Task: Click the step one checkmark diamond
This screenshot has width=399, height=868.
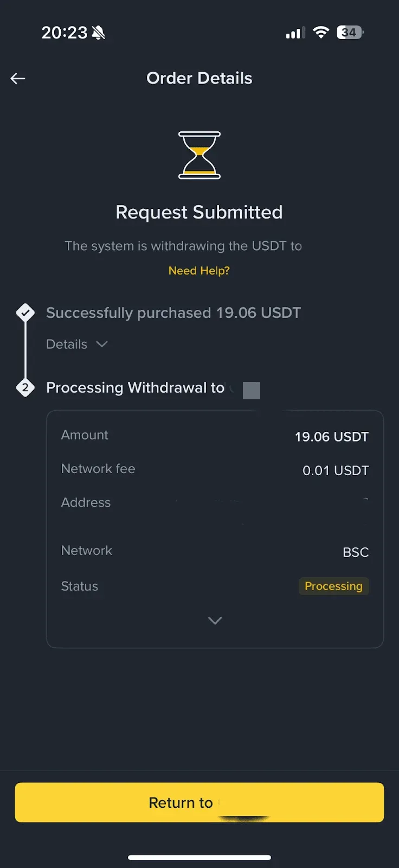Action: coord(25,312)
